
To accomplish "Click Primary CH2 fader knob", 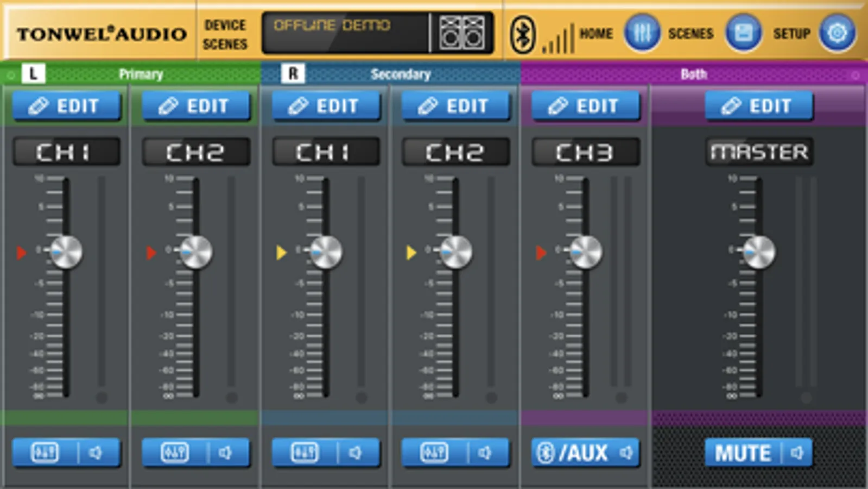I will coord(196,252).
